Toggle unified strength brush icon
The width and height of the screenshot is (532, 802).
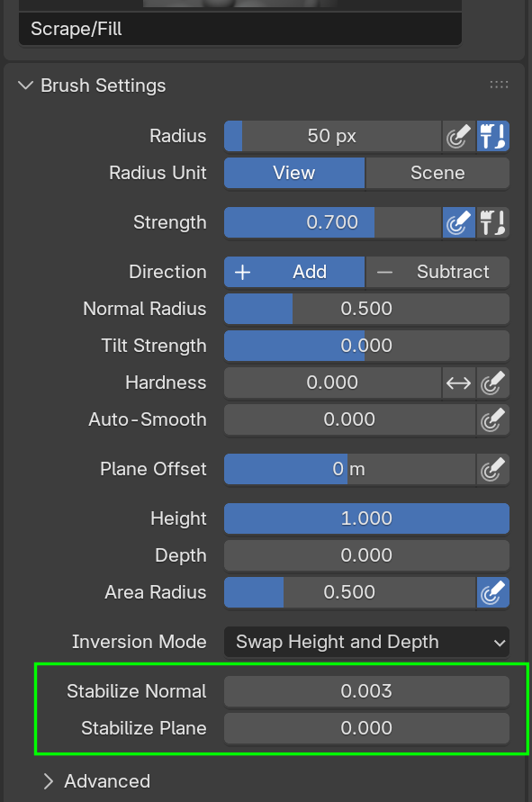point(493,222)
